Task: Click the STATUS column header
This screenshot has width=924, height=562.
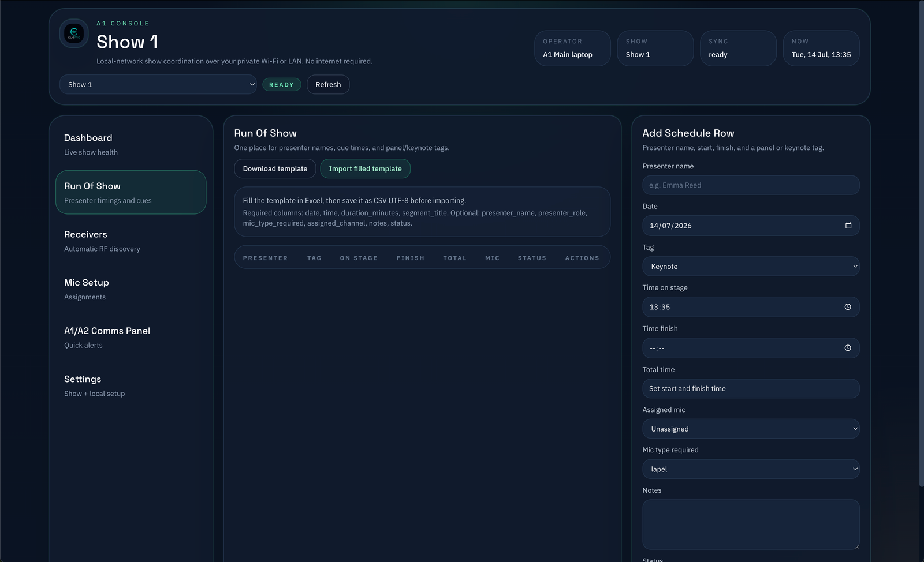Action: click(x=532, y=258)
